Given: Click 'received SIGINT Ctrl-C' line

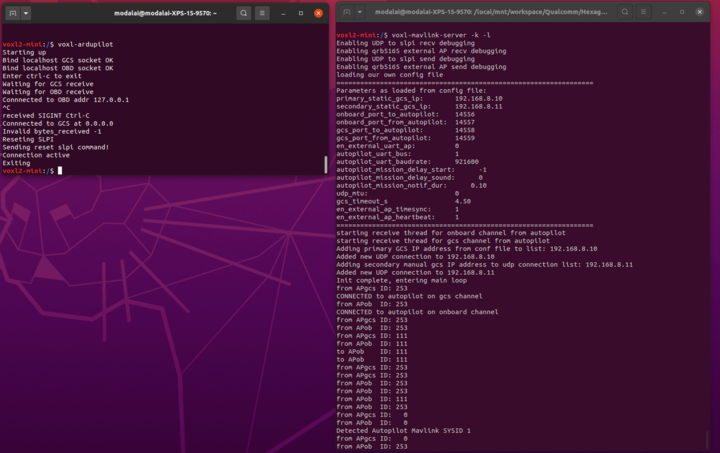Looking at the screenshot, I should point(46,116).
